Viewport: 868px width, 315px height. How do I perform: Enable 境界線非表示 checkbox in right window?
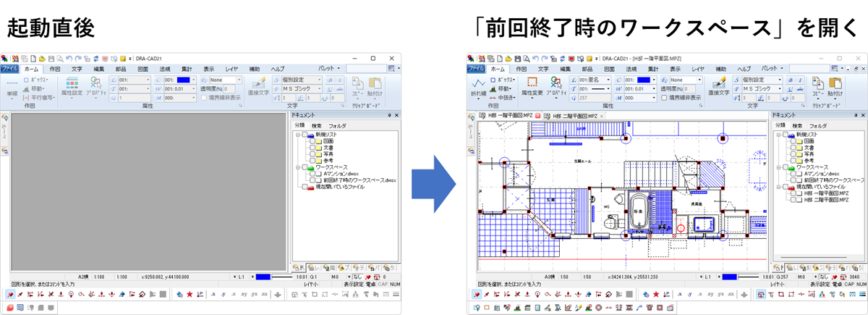[x=664, y=97]
